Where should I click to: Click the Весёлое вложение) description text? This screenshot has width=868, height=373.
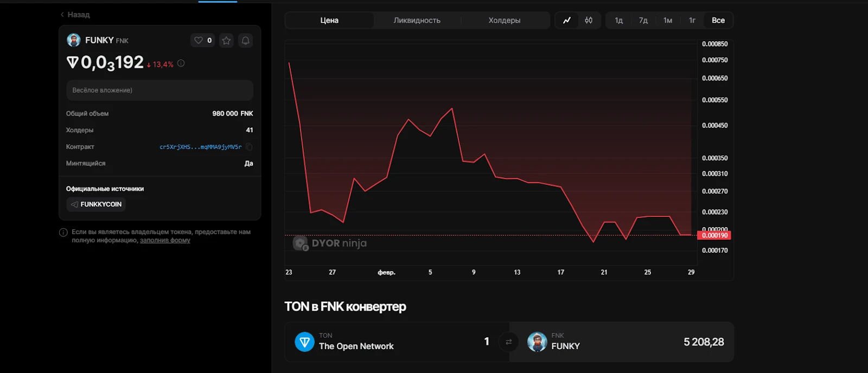point(103,91)
